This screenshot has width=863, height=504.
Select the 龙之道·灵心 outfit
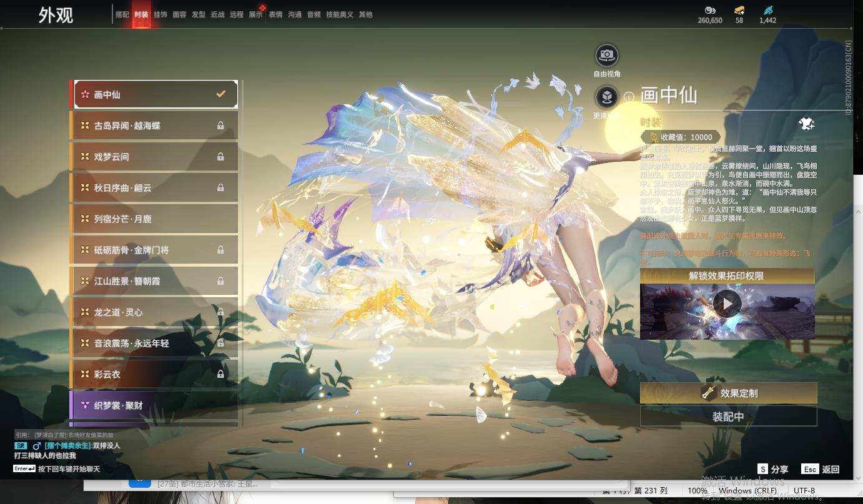[x=154, y=312]
